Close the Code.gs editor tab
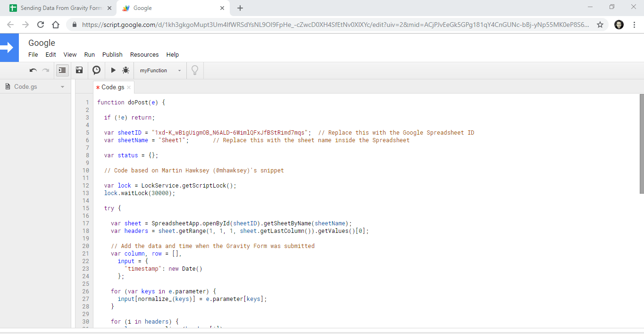The height and width of the screenshot is (334, 644). point(129,87)
